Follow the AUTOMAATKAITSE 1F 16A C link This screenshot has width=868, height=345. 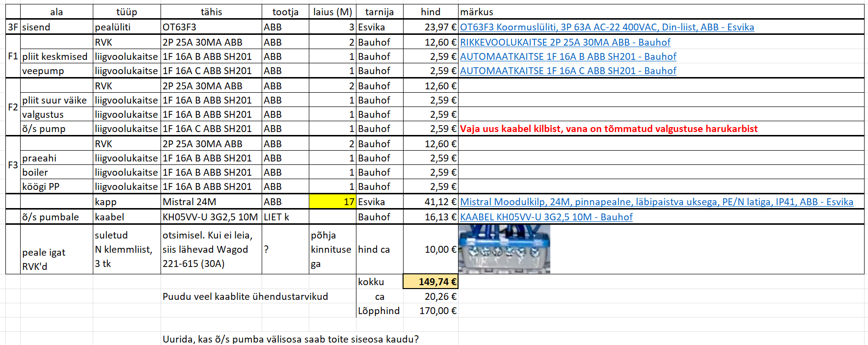point(568,71)
